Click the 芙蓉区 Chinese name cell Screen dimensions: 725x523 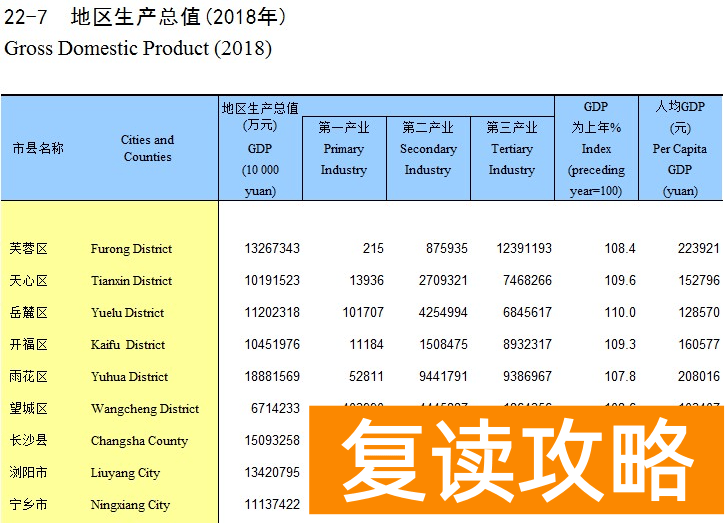[x=28, y=249]
